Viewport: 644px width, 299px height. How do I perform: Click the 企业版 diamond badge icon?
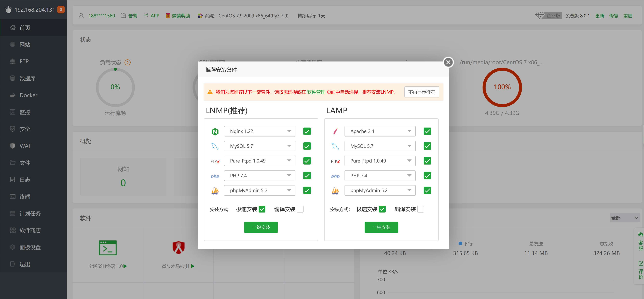539,16
